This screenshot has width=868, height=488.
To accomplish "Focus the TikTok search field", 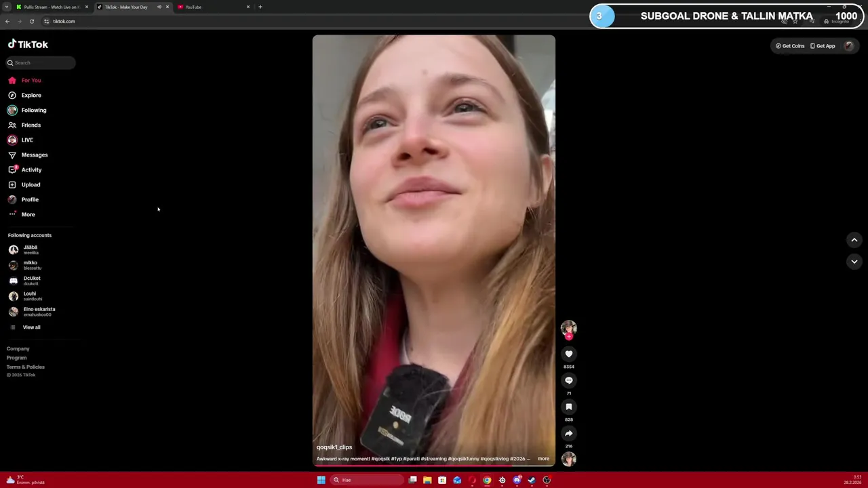I will click(x=41, y=62).
